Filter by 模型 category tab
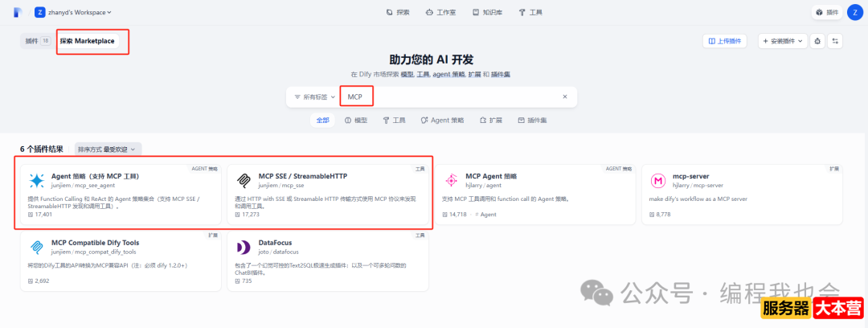This screenshot has height=328, width=868. tap(356, 121)
